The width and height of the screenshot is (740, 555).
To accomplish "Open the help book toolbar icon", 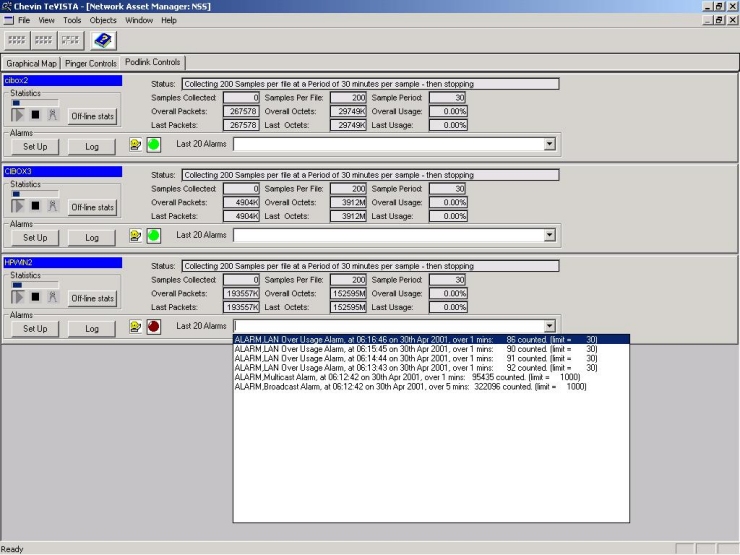I will [103, 40].
